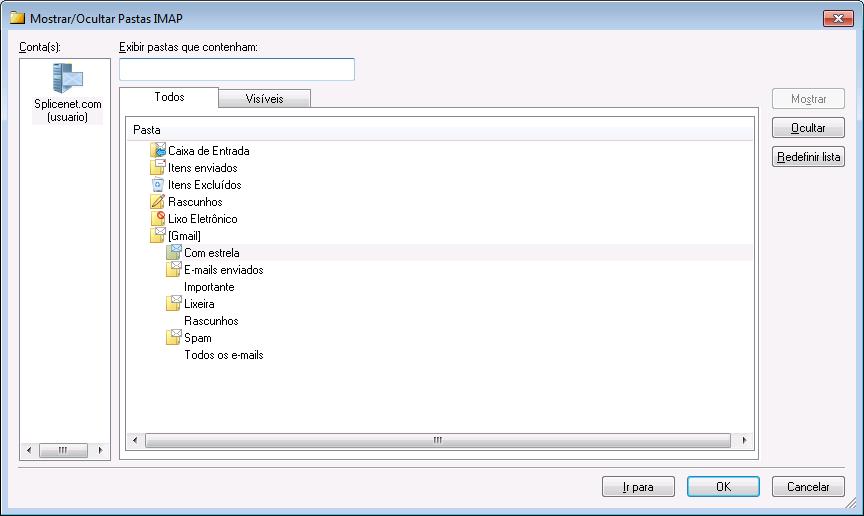864x516 pixels.
Task: Click the accounts pane scrollbar thumb
Action: (63, 450)
